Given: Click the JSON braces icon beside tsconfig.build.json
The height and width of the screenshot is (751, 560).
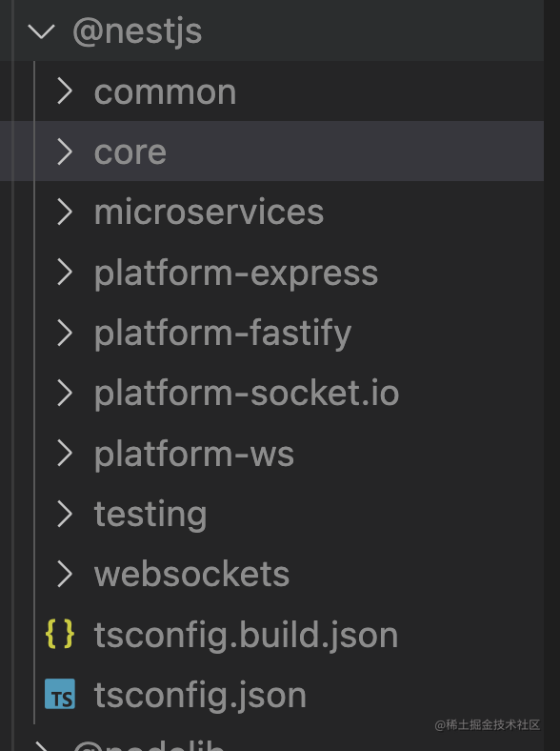Looking at the screenshot, I should click(60, 634).
